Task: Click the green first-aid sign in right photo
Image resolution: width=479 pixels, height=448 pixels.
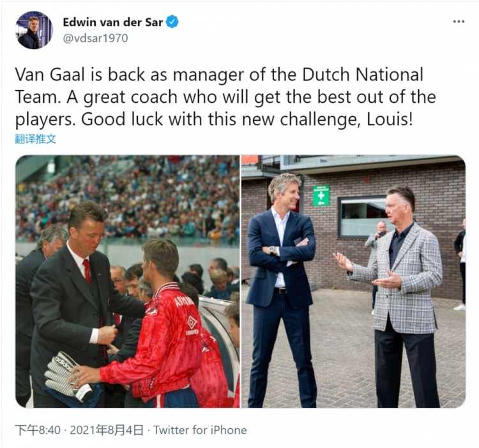Action: point(321,195)
